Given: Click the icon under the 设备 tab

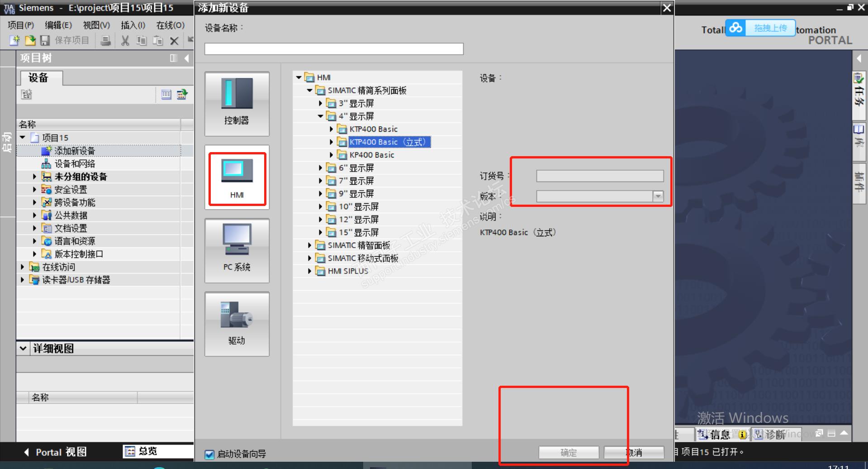Looking at the screenshot, I should pyautogui.click(x=27, y=94).
